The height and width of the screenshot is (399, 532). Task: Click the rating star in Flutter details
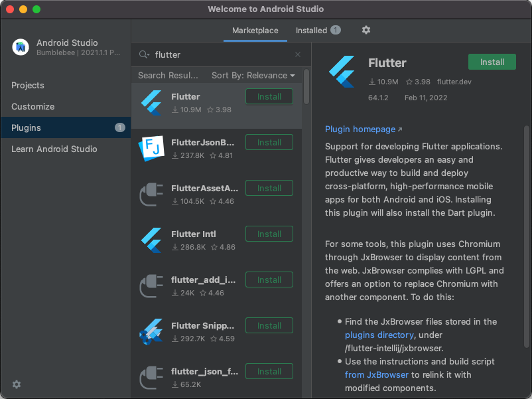coord(409,82)
